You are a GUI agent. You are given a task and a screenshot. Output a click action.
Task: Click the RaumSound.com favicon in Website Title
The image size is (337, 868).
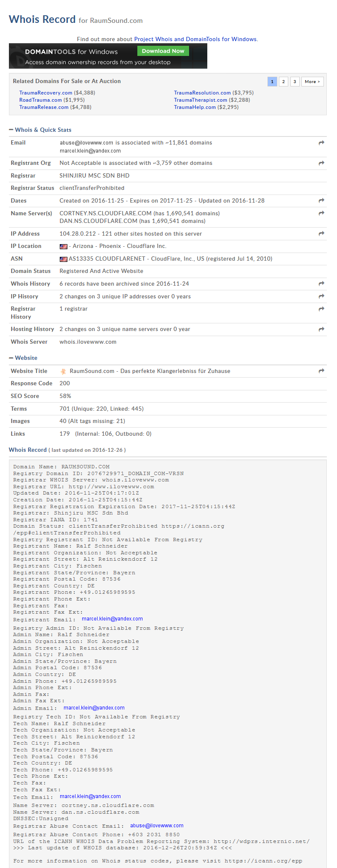click(63, 371)
